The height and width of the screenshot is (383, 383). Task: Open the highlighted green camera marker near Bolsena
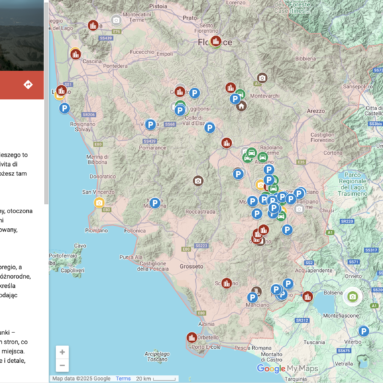[352, 296]
